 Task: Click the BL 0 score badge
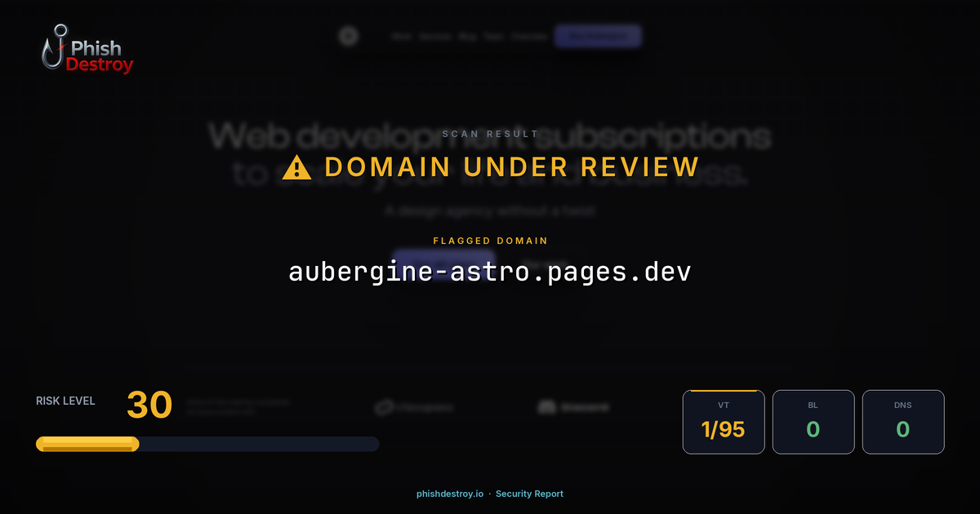tap(813, 422)
